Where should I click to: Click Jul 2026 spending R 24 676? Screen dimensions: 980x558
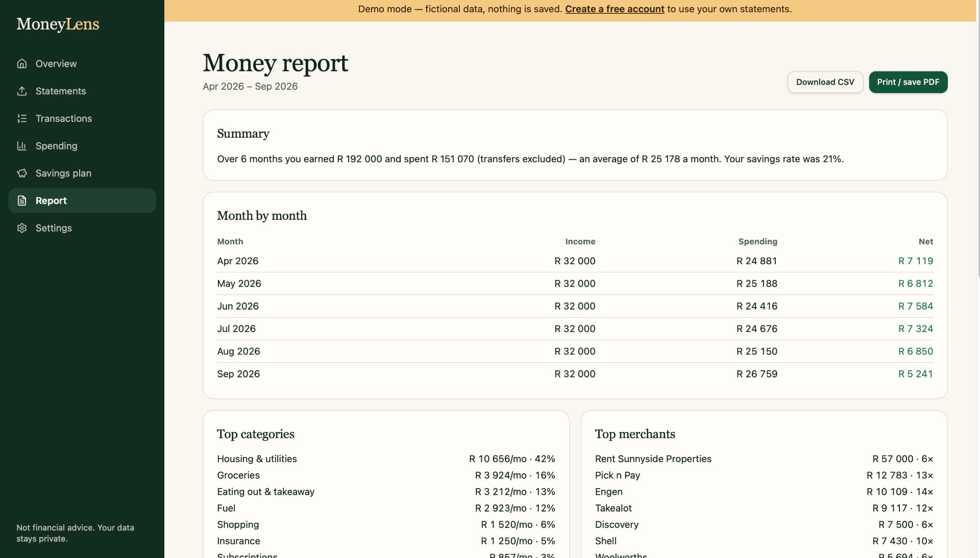point(757,329)
